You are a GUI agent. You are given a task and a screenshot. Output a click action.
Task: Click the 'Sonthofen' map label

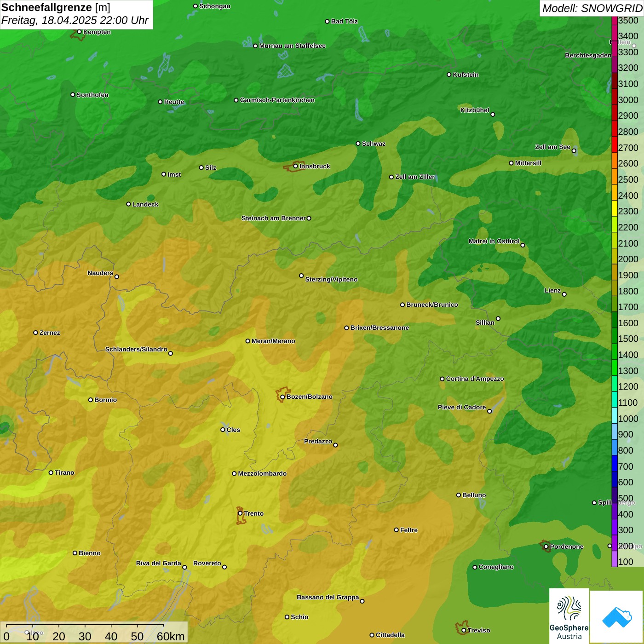(x=92, y=95)
